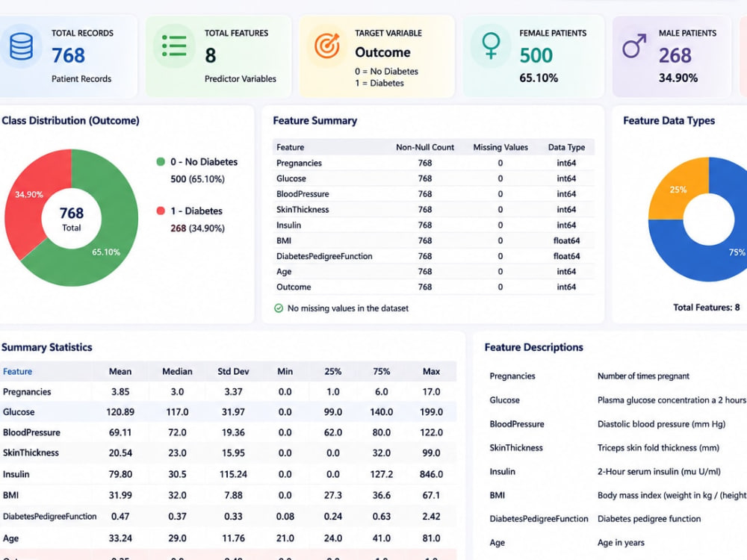
Task: Click the Mean column header
Action: pos(120,371)
